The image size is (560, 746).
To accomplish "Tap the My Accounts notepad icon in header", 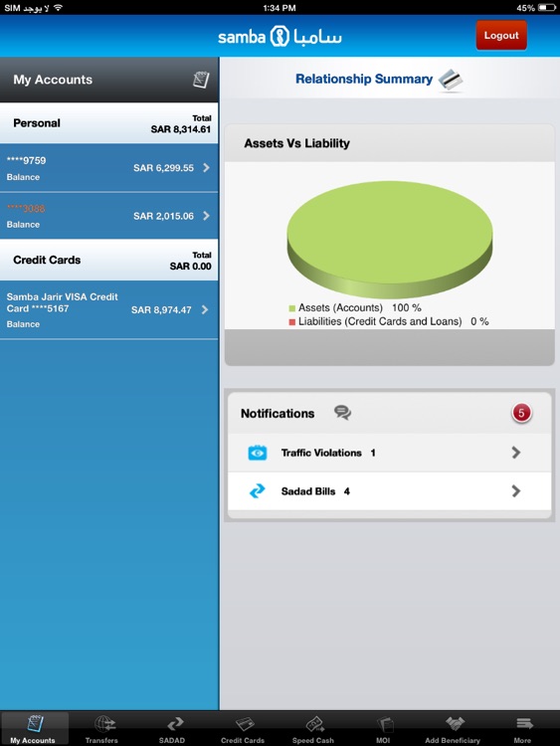I will pyautogui.click(x=201, y=80).
